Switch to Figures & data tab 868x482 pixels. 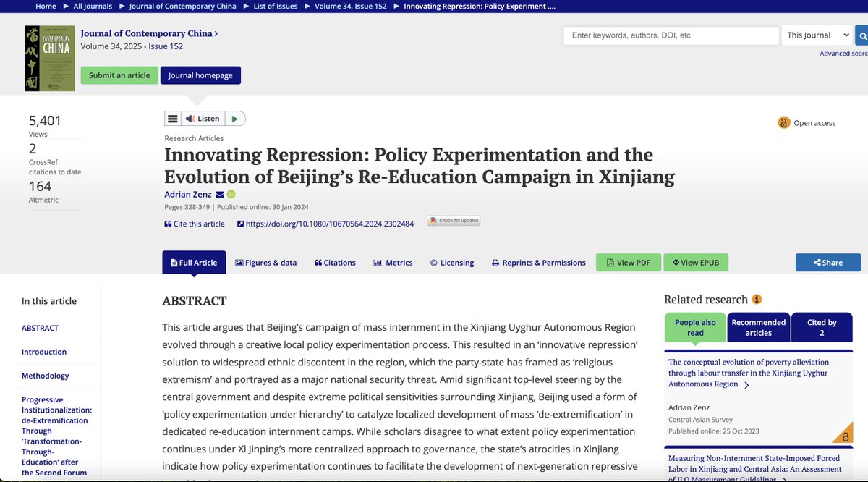[x=265, y=263]
